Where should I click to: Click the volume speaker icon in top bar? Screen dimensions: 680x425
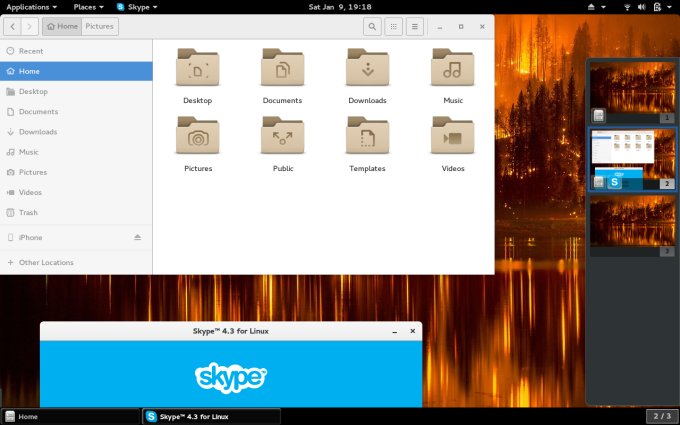pyautogui.click(x=641, y=7)
